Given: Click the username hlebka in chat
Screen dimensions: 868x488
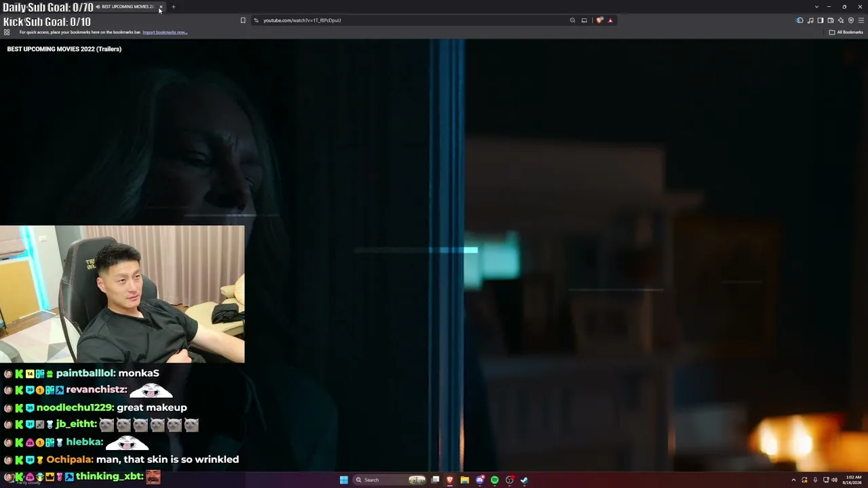Looking at the screenshot, I should [x=83, y=442].
